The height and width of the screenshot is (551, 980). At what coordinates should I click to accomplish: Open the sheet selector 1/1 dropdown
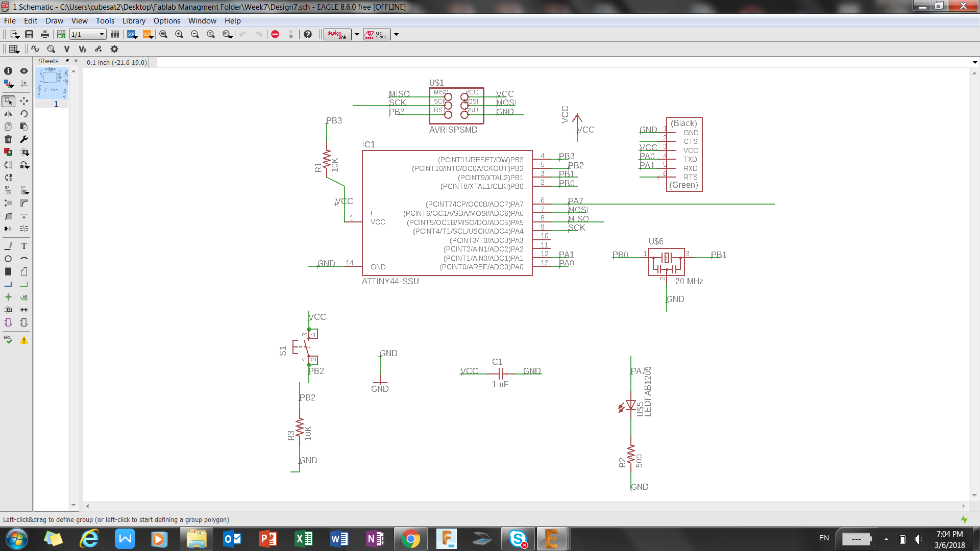click(x=88, y=34)
